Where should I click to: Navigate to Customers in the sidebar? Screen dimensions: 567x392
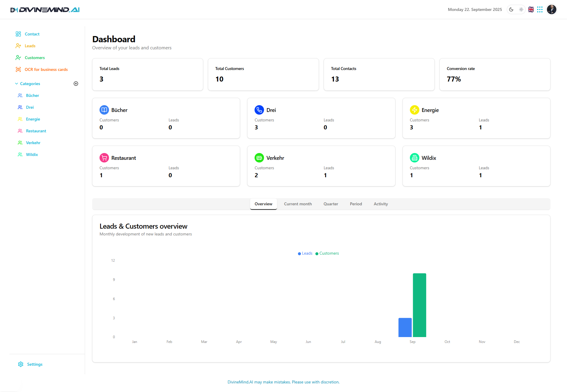pyautogui.click(x=35, y=58)
